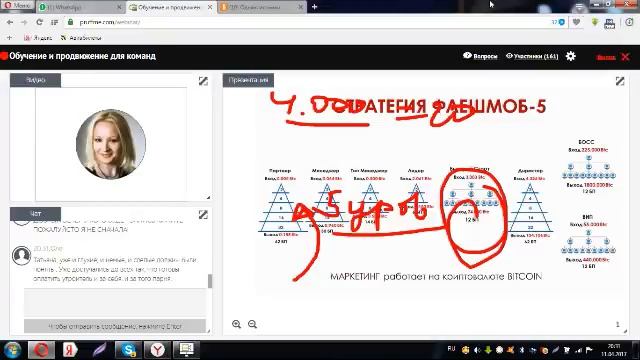
Task: Open the taskbar clock and date
Action: (x=613, y=350)
